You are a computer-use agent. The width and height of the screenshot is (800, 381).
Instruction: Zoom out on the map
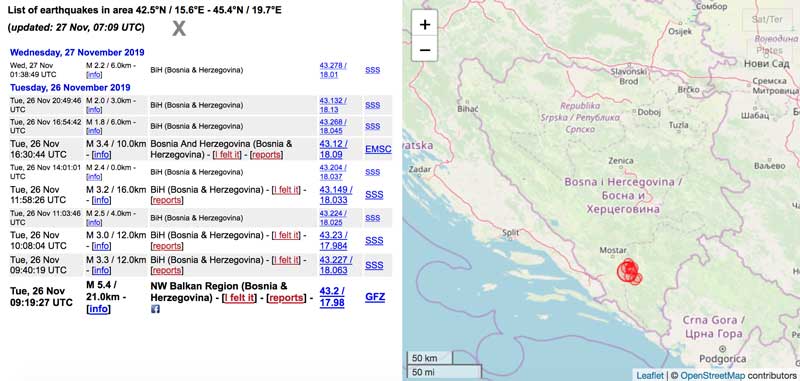(x=424, y=49)
